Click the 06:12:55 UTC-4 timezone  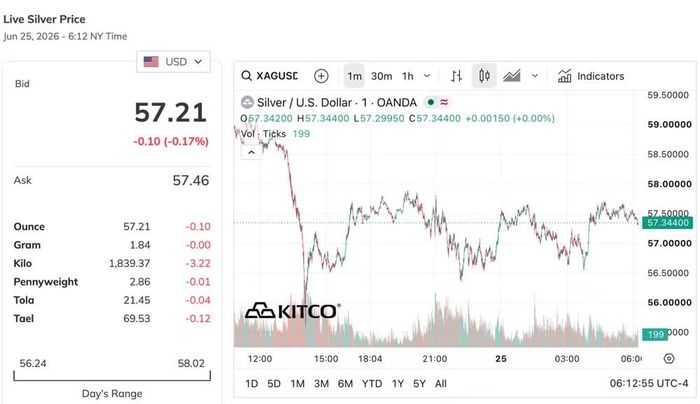(x=649, y=383)
